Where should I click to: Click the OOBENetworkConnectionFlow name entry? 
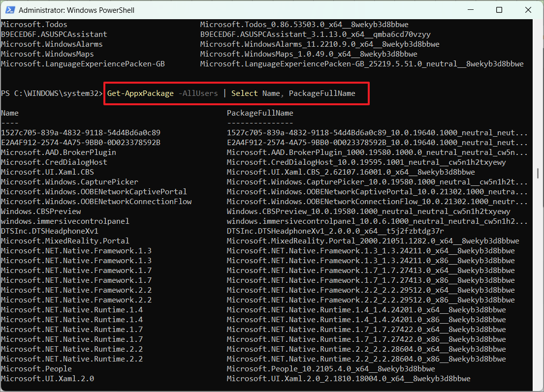(96, 201)
